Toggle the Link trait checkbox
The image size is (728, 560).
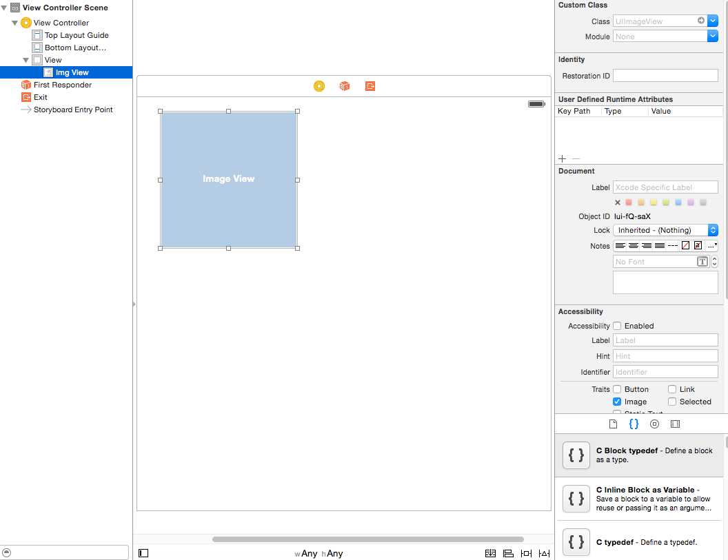[x=672, y=388]
